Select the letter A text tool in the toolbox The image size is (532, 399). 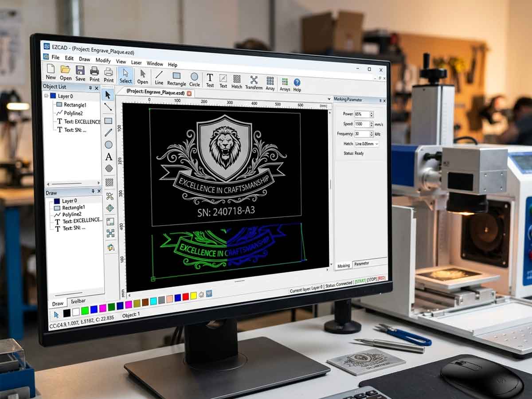[x=109, y=157]
